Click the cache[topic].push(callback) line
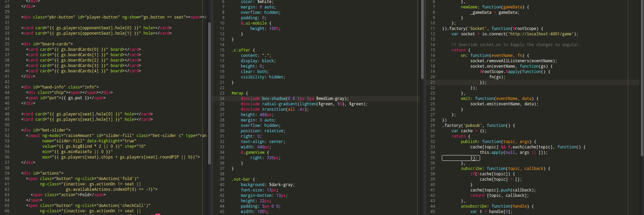Viewport: 644px width, 215px height. (x=503, y=190)
